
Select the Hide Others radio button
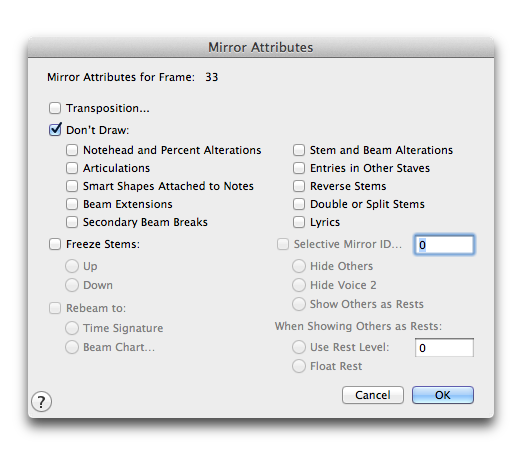coord(299,266)
